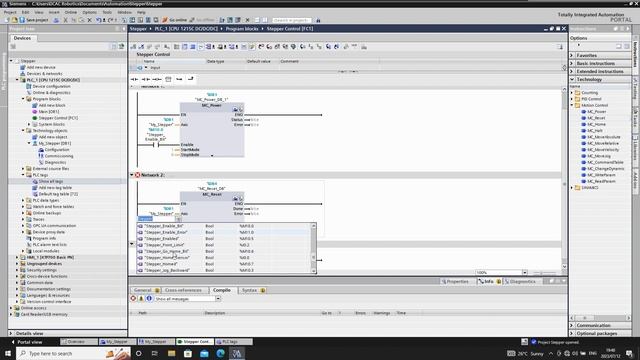Click the close branch icon in favorites bar
The image size is (640, 360).
[x=191, y=79]
